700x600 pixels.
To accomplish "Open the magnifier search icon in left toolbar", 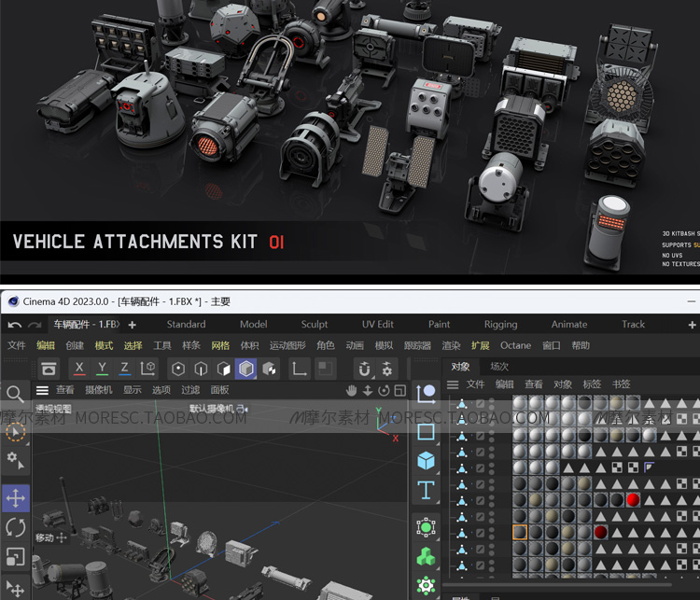I will coord(15,394).
